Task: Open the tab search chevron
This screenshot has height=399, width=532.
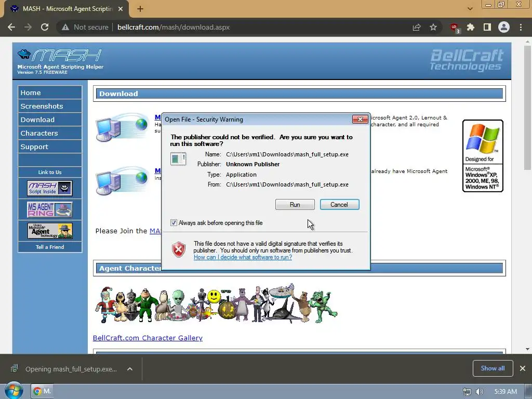Action: pyautogui.click(x=470, y=9)
